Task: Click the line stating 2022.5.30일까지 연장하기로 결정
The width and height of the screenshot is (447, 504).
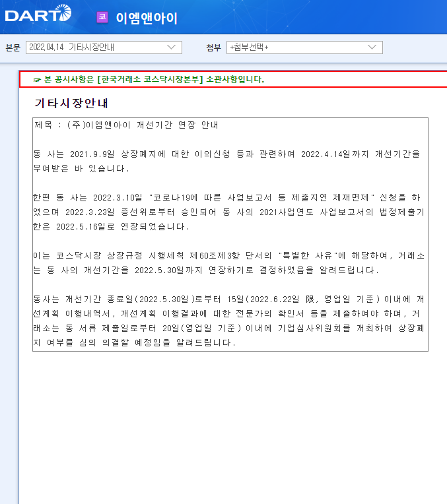Action: click(206, 270)
